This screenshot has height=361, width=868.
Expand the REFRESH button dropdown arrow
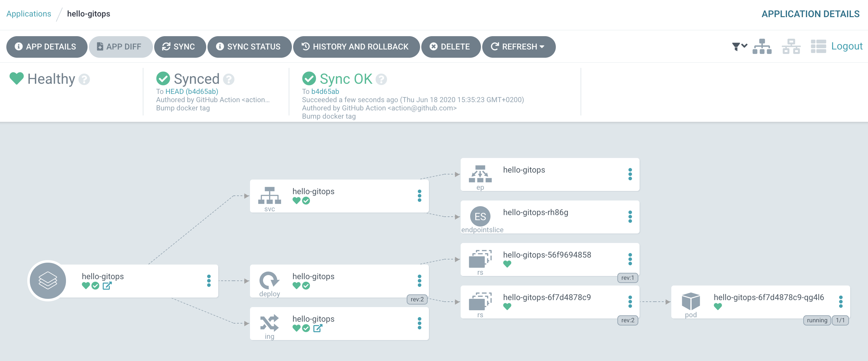542,47
